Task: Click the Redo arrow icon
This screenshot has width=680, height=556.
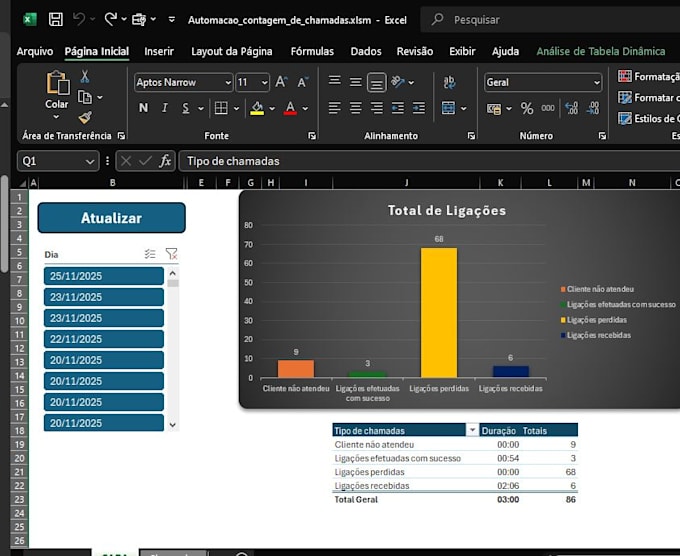Action: pyautogui.click(x=111, y=19)
